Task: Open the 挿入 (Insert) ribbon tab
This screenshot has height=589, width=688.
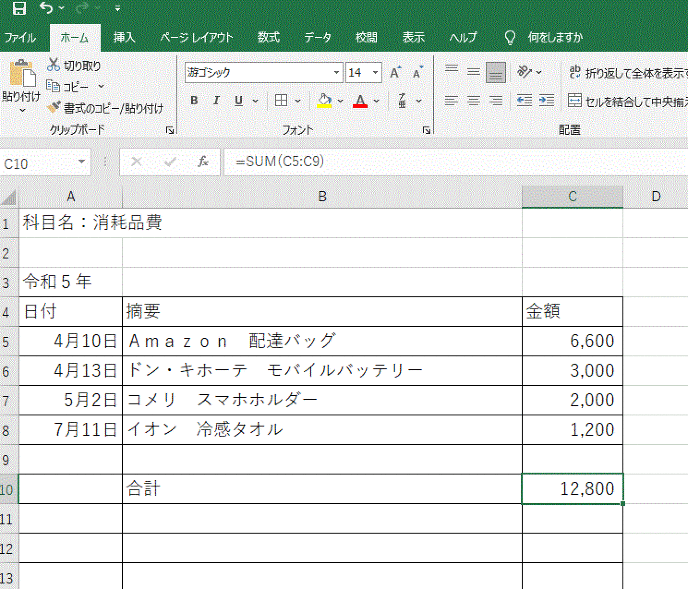Action: [x=124, y=37]
